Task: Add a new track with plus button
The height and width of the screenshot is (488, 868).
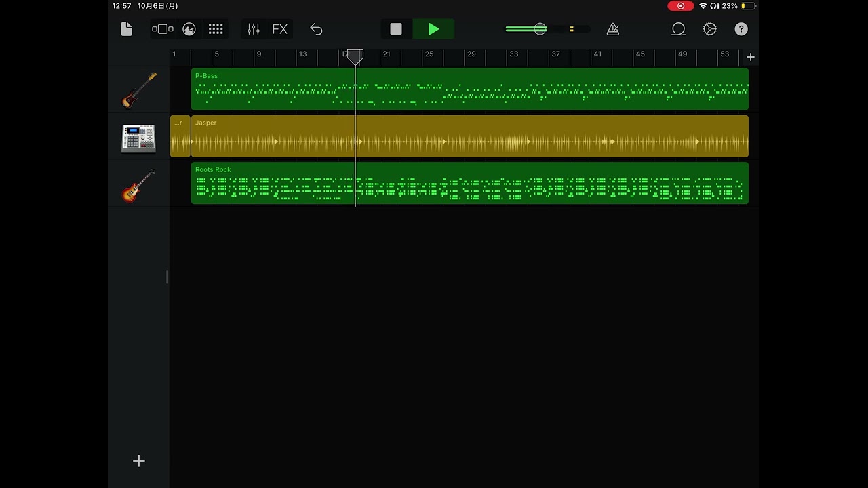Action: pyautogui.click(x=139, y=461)
